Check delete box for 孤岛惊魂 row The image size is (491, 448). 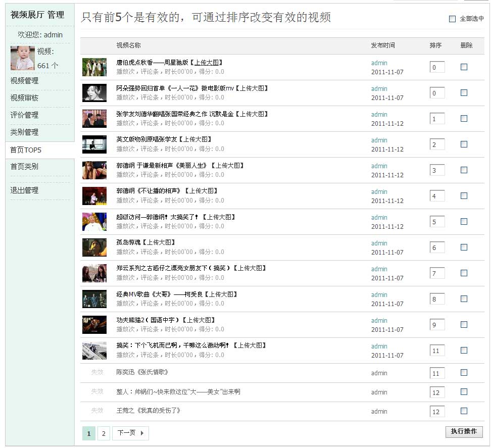point(464,247)
